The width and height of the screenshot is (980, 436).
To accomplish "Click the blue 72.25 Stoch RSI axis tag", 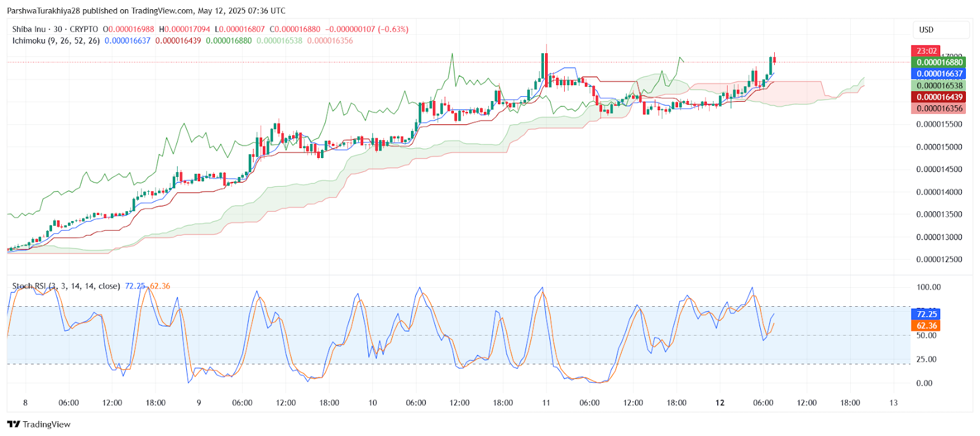I will point(926,314).
